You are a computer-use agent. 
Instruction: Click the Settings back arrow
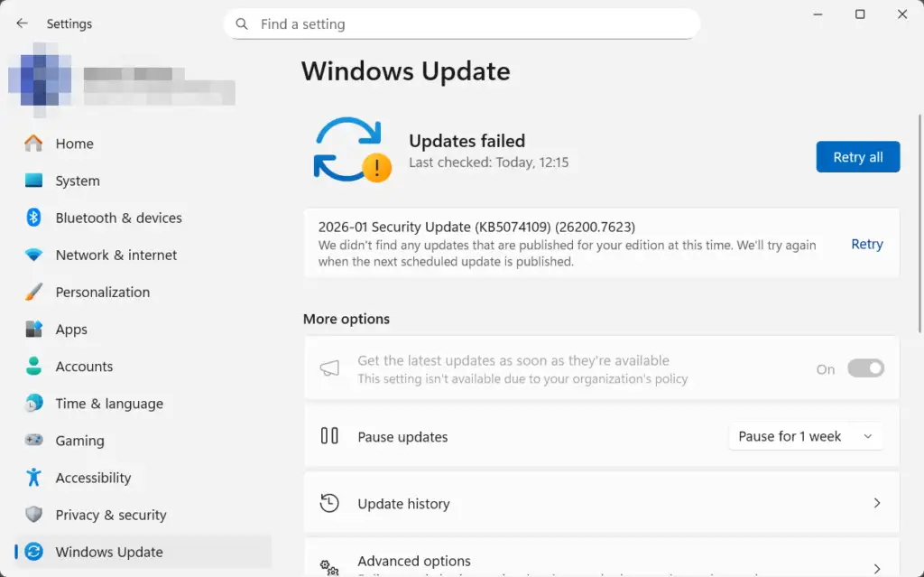pos(22,23)
